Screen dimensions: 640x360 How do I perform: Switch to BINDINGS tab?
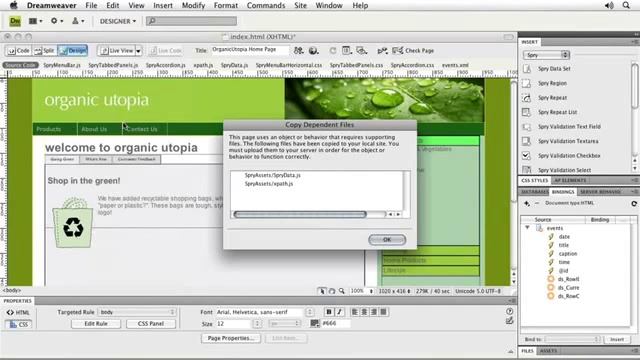(x=563, y=191)
